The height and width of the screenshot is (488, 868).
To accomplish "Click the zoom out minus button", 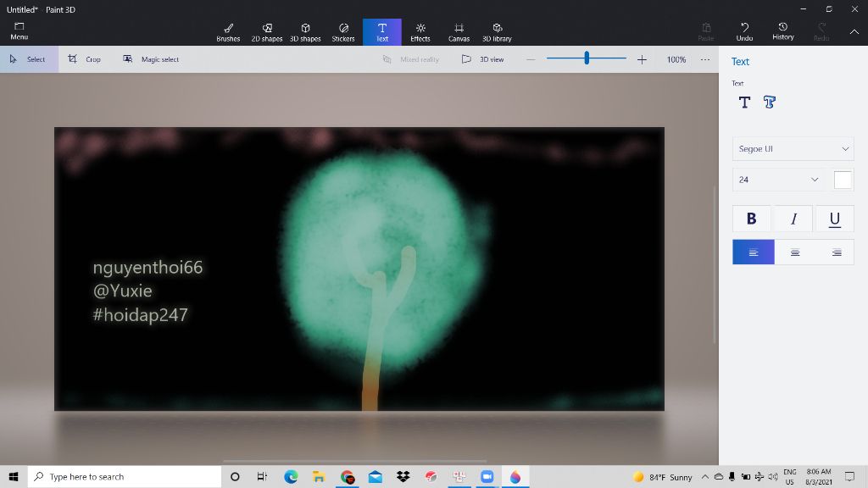I will tap(531, 59).
